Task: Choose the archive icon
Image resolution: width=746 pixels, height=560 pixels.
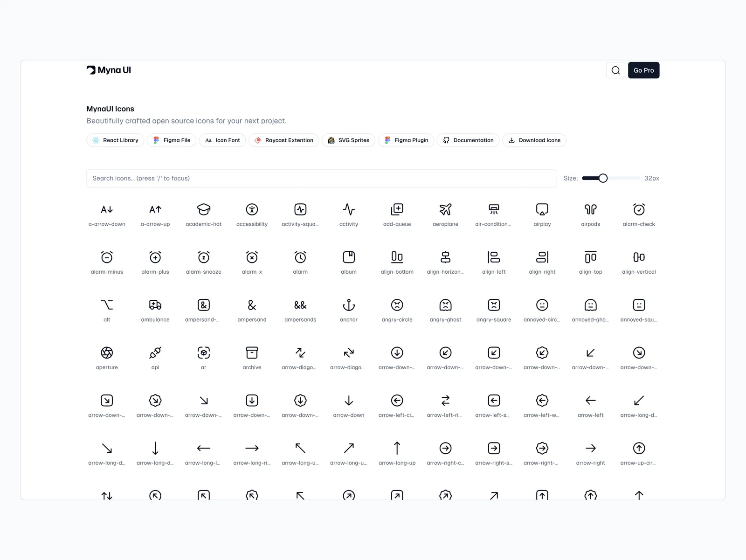Action: click(x=252, y=353)
